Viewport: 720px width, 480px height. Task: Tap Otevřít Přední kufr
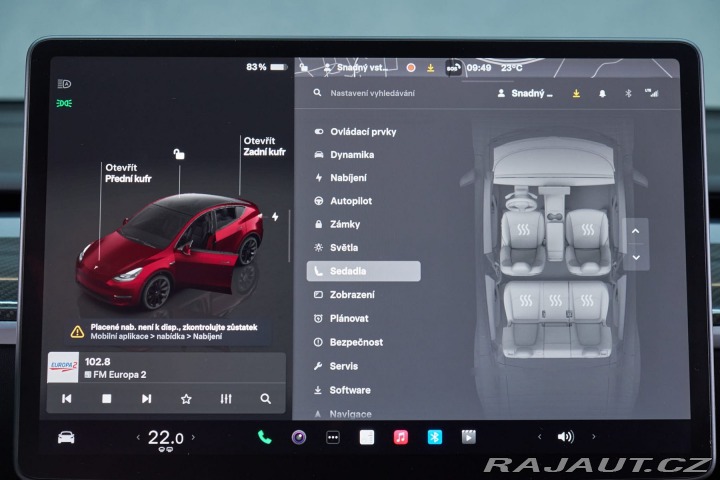click(x=128, y=173)
